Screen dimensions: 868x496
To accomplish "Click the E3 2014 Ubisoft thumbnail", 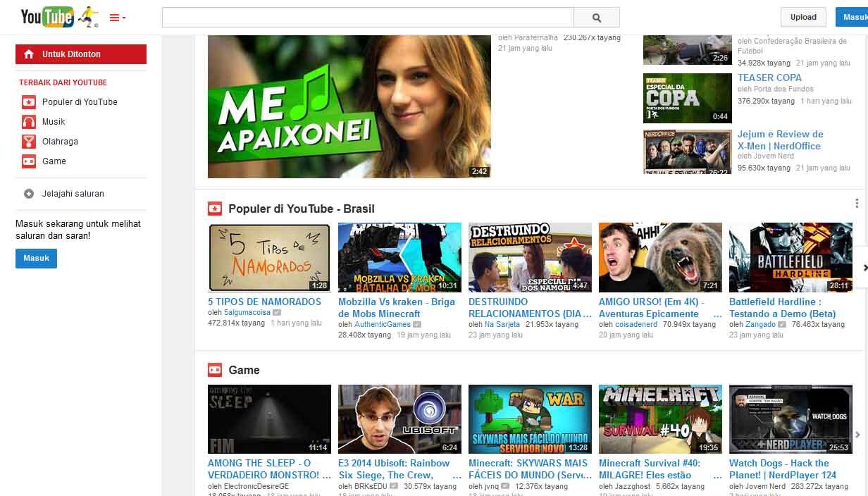I will point(399,418).
